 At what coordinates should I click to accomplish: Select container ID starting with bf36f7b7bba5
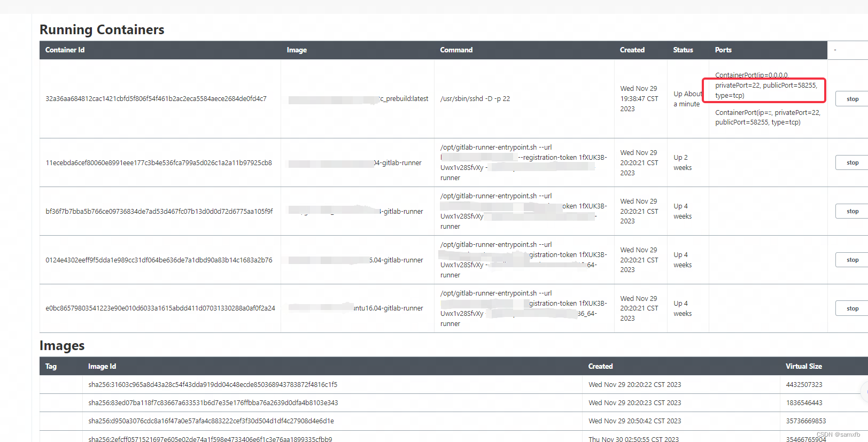pyautogui.click(x=159, y=211)
